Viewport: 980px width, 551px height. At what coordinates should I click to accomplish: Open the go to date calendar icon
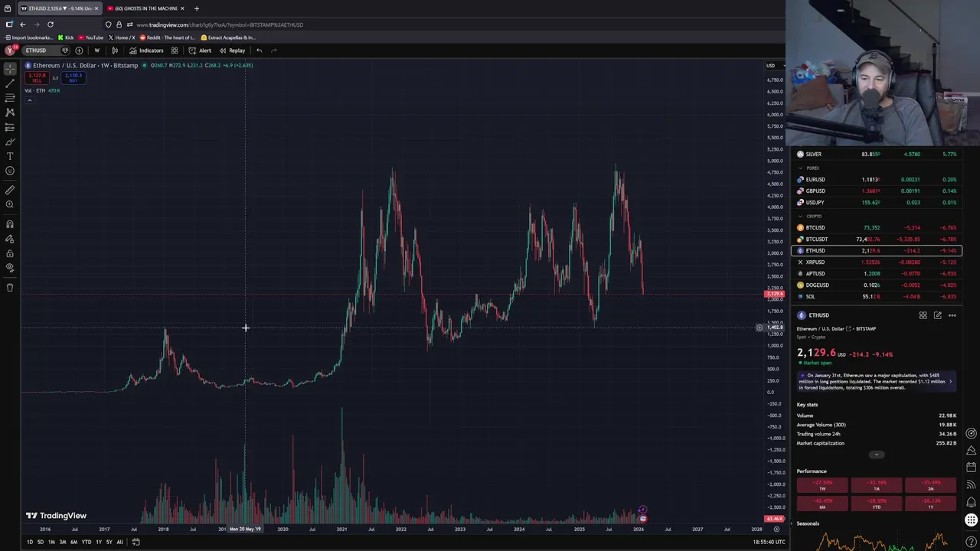point(136,542)
